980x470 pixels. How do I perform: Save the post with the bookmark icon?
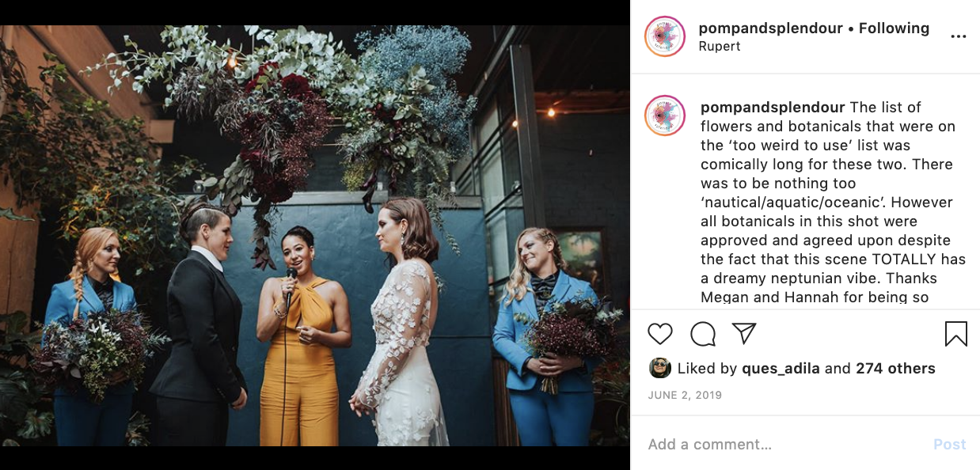(x=956, y=334)
